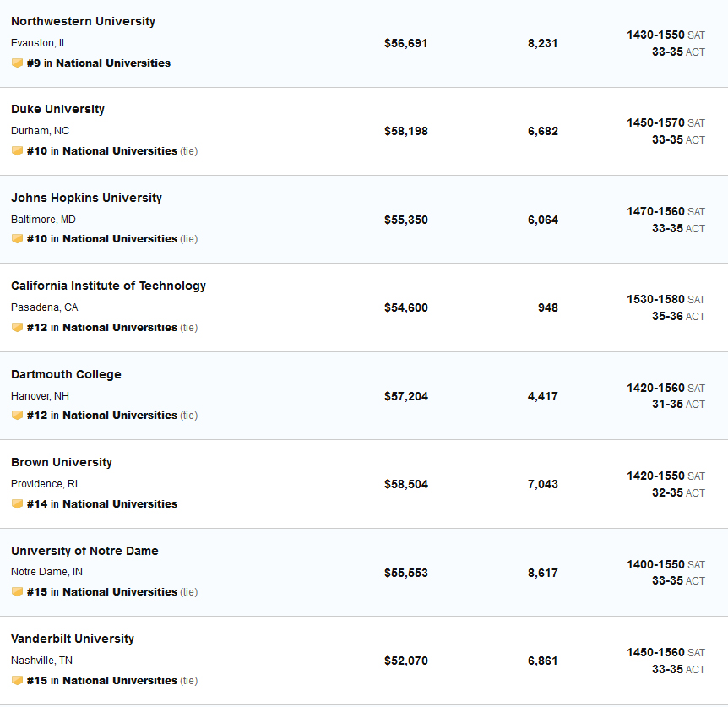728x707 pixels.
Task: Open the Vanderbilt University profile link
Action: tap(73, 639)
